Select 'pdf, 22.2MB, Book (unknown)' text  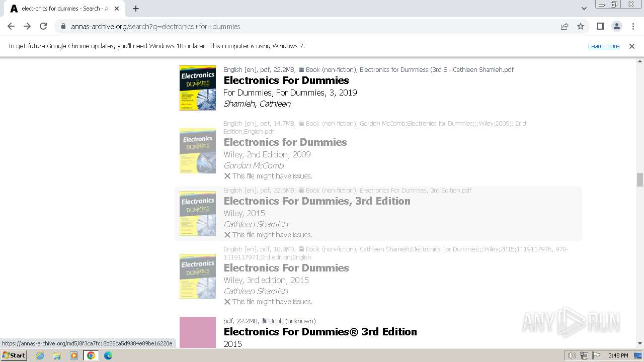[270, 321]
